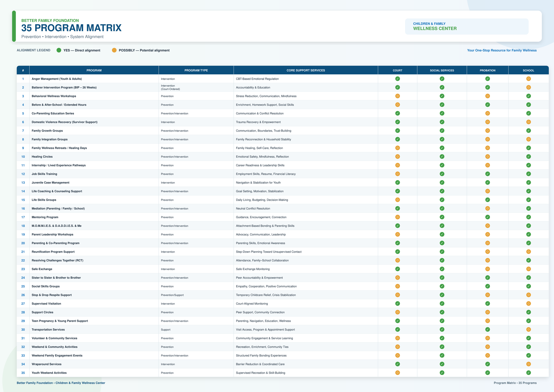Screen dimensions: 554x392
Task: Click Supervised Visitation Probation green check icon
Action: tap(487, 304)
